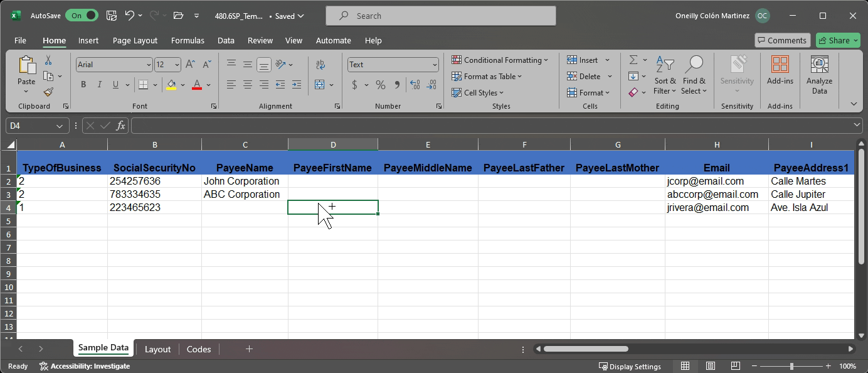Open Analyze Data pane
Screen dimensions: 868x373
pyautogui.click(x=819, y=75)
